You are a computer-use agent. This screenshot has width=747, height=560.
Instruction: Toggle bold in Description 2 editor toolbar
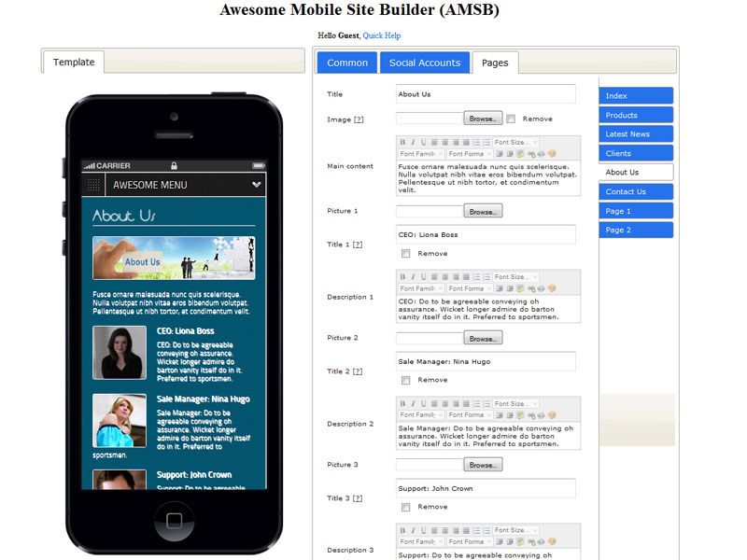point(402,403)
